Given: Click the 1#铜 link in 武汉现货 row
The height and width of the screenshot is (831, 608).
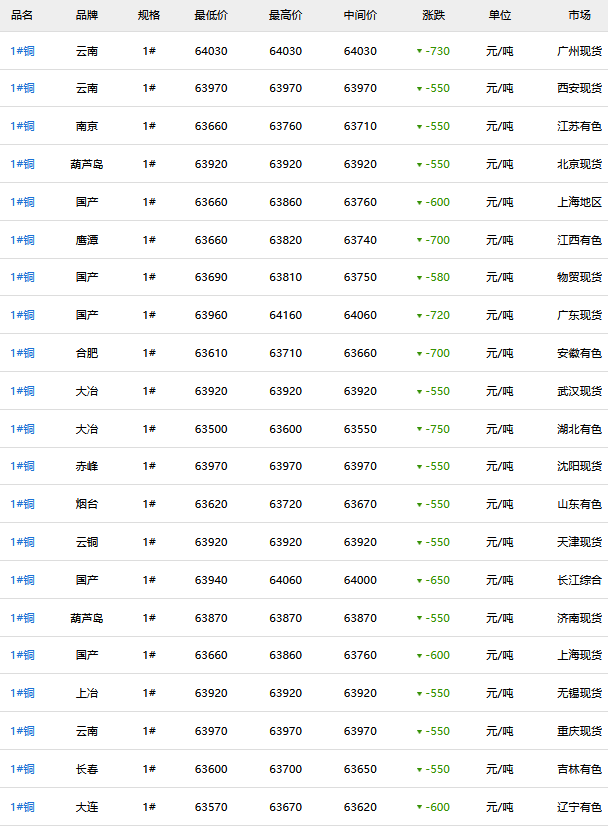Looking at the screenshot, I should pos(22,391).
